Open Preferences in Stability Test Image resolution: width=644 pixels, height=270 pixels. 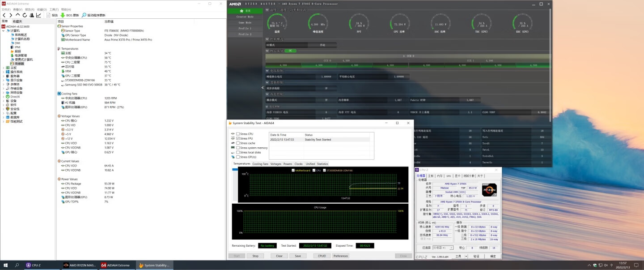pyautogui.click(x=341, y=256)
